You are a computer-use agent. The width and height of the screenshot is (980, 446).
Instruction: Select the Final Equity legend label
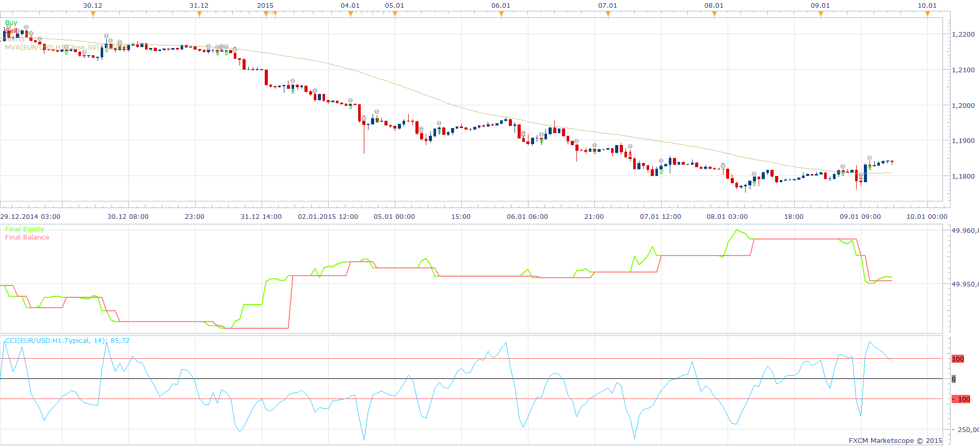coord(24,229)
